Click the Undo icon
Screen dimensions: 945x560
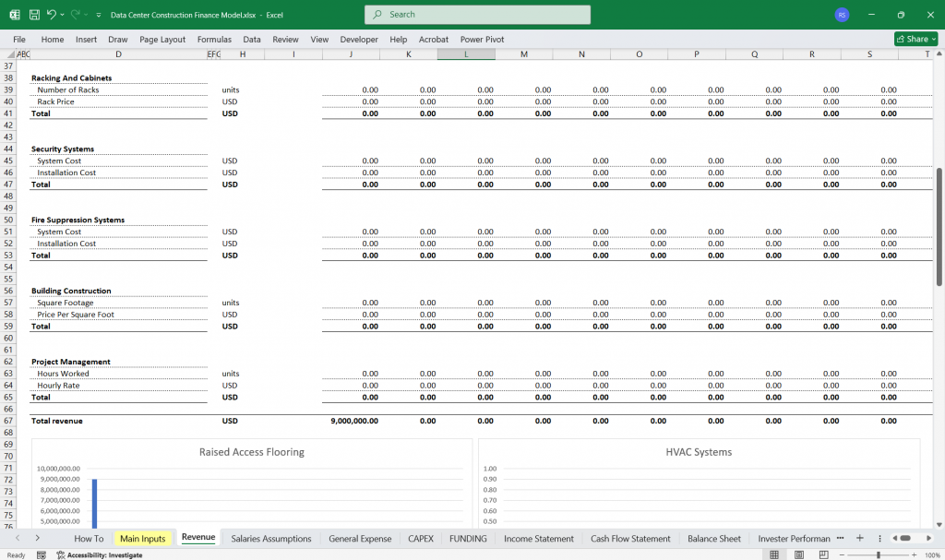(53, 14)
